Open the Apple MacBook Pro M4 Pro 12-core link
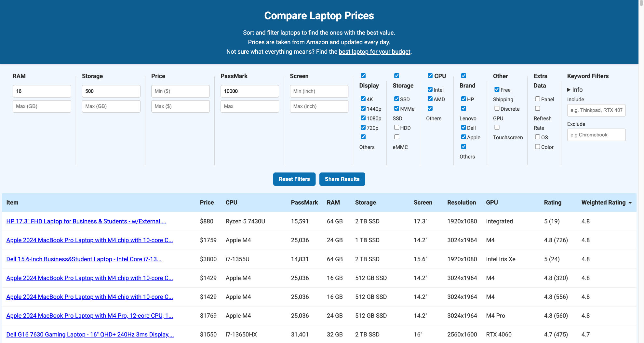644x343 pixels. pyautogui.click(x=89, y=316)
